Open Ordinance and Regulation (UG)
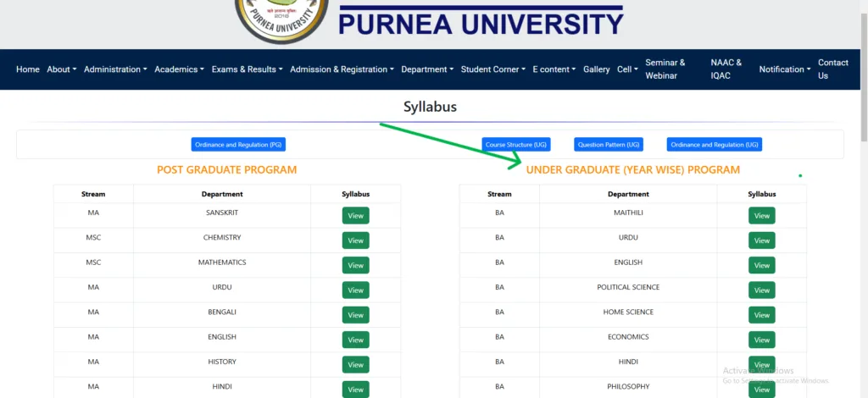868x398 pixels. (714, 145)
